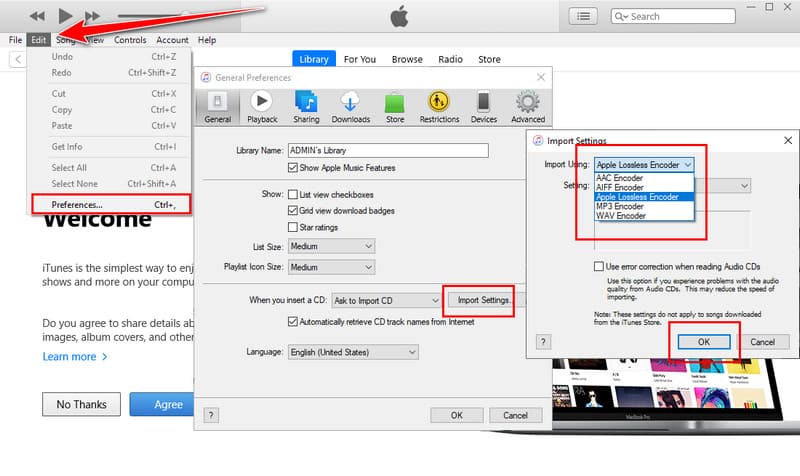Open the Devices preferences icon

tap(484, 107)
